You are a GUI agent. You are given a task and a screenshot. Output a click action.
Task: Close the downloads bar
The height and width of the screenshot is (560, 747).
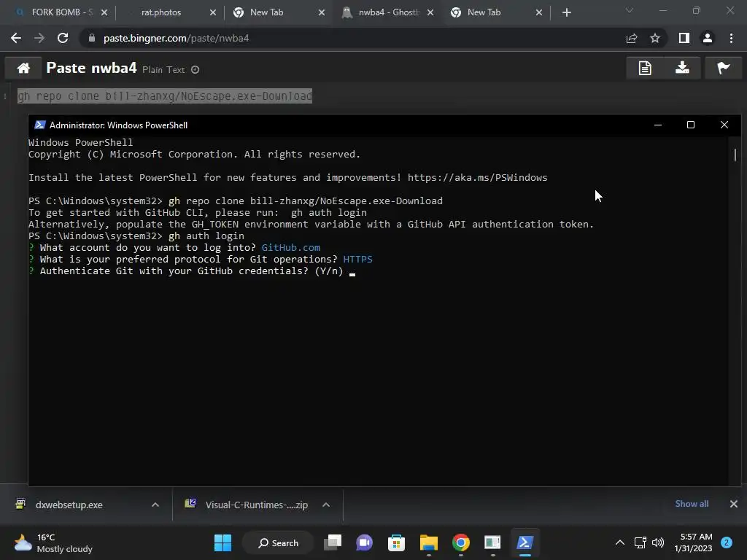pyautogui.click(x=734, y=504)
